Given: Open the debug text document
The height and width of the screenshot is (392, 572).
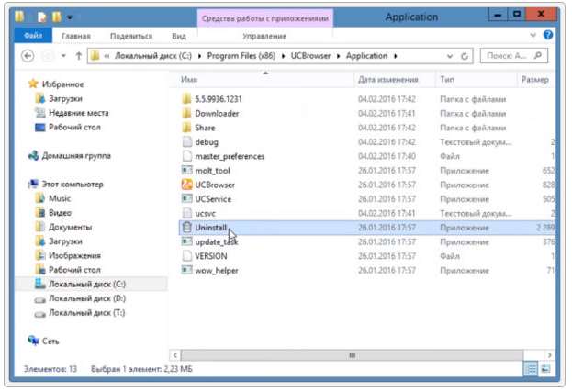Looking at the screenshot, I should pyautogui.click(x=208, y=141).
